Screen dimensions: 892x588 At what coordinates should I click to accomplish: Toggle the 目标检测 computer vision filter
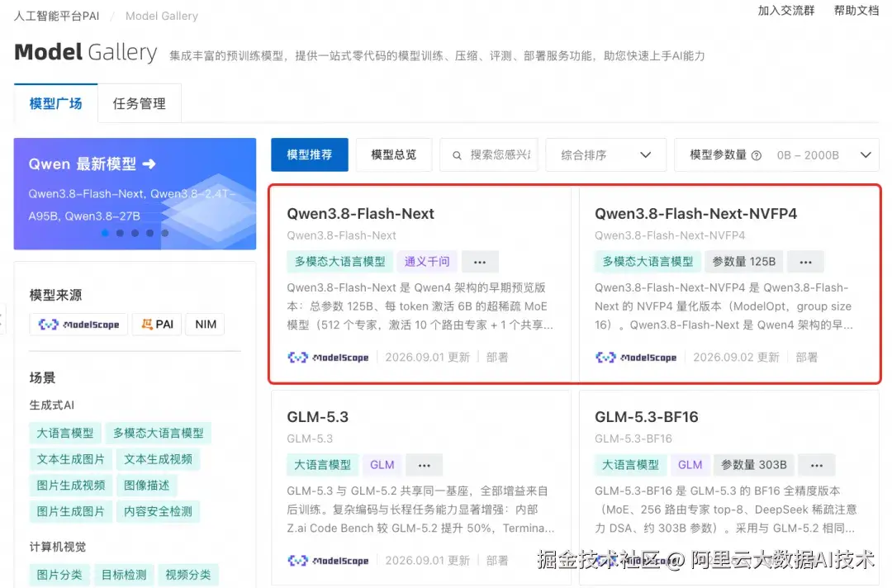coord(123,575)
